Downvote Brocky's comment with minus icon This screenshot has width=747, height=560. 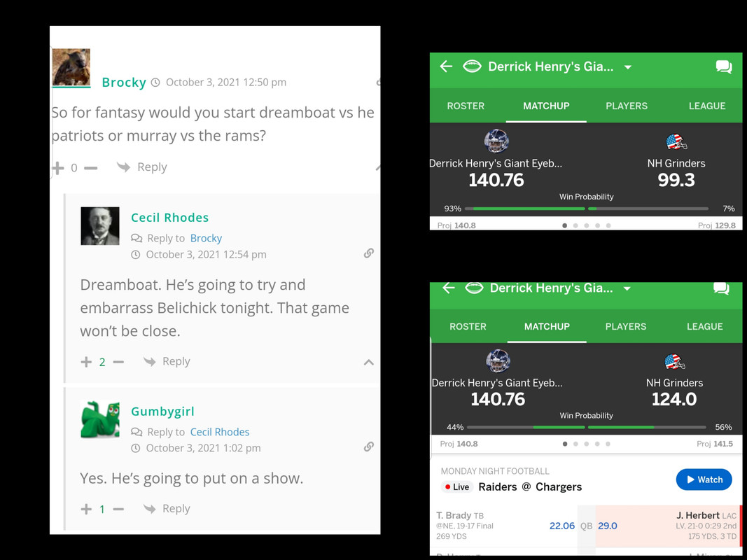90,167
